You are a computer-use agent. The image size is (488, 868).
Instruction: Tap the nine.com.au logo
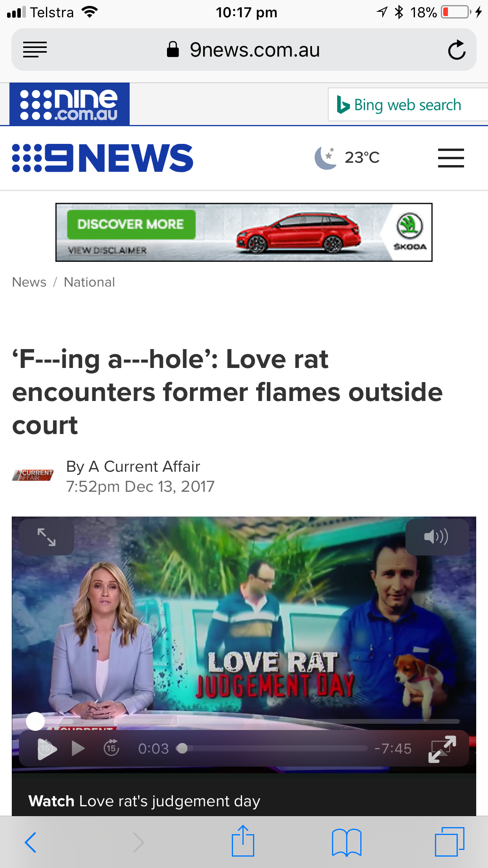pyautogui.click(x=70, y=104)
